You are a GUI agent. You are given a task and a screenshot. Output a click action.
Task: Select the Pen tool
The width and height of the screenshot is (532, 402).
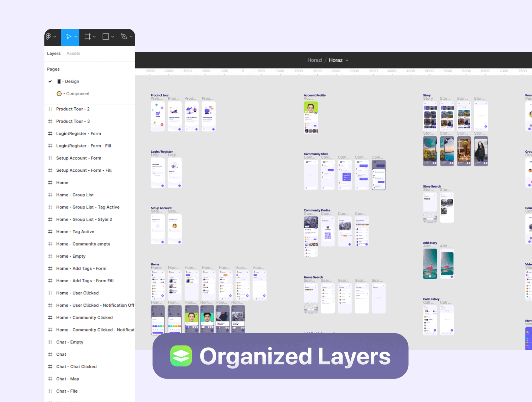click(x=124, y=37)
